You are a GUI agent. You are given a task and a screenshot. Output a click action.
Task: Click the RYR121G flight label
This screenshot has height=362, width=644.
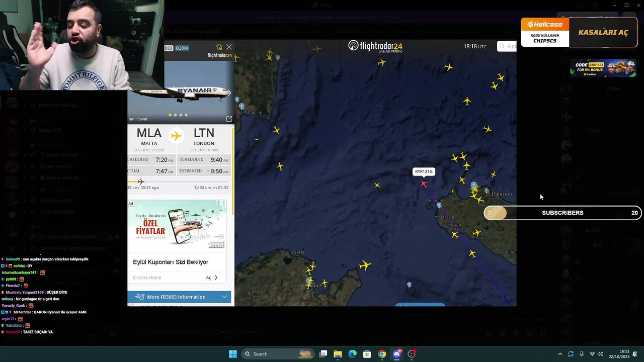(424, 171)
